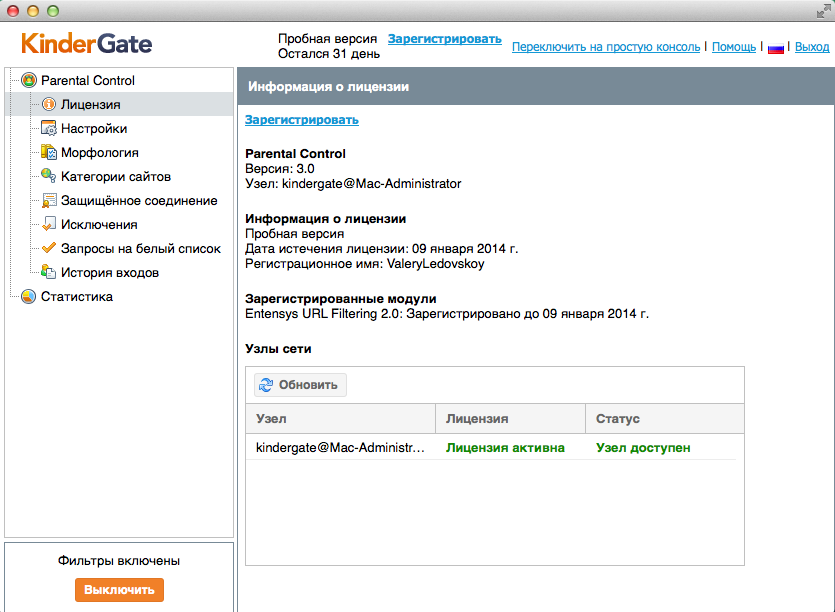Image resolution: width=835 pixels, height=612 pixels.
Task: Click the Морфология sidebar icon
Action: (x=49, y=153)
